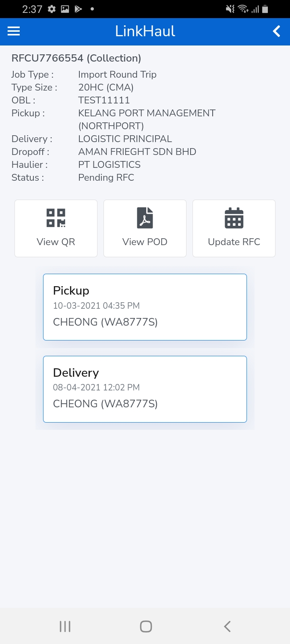
Task: Click the View QR label
Action: point(56,242)
